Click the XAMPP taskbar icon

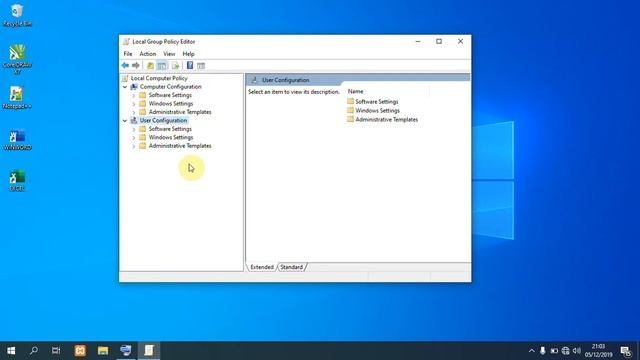pos(80,351)
